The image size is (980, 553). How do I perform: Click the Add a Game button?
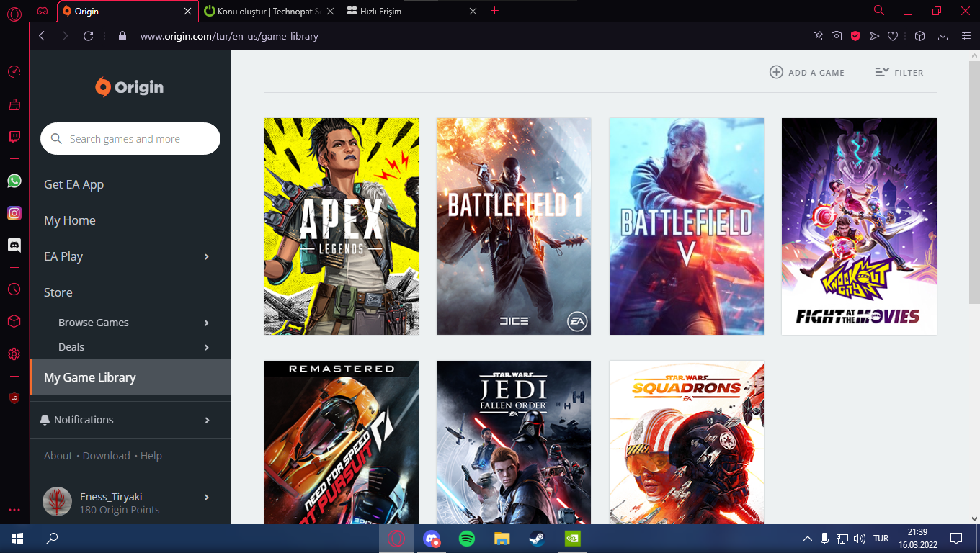click(x=807, y=72)
